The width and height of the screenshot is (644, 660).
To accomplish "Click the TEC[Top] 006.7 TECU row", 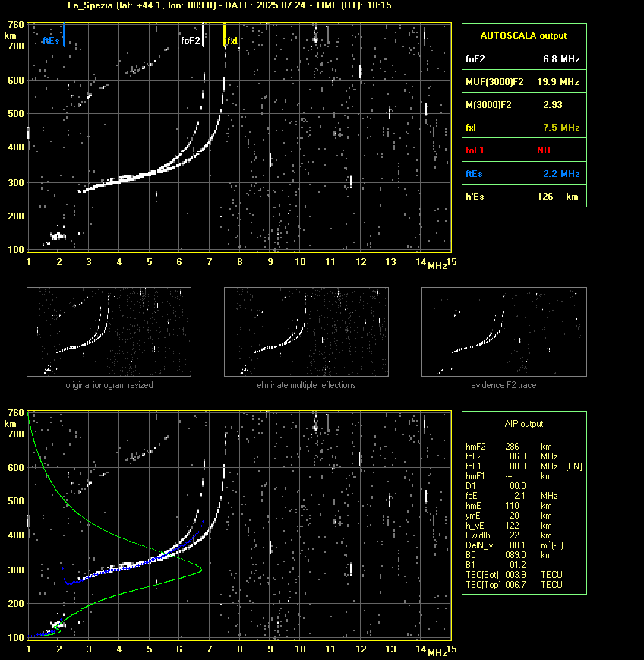I will [x=514, y=585].
